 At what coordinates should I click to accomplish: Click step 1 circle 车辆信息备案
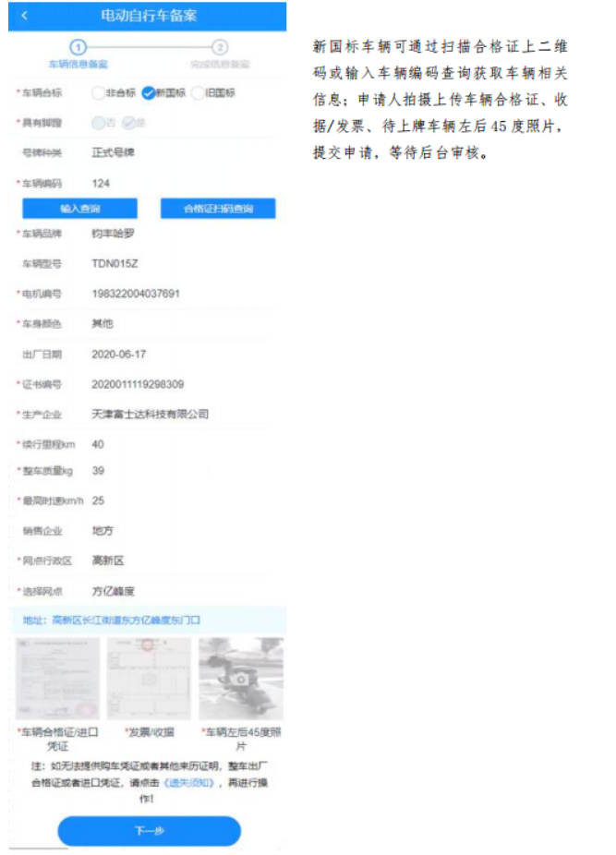[x=79, y=46]
